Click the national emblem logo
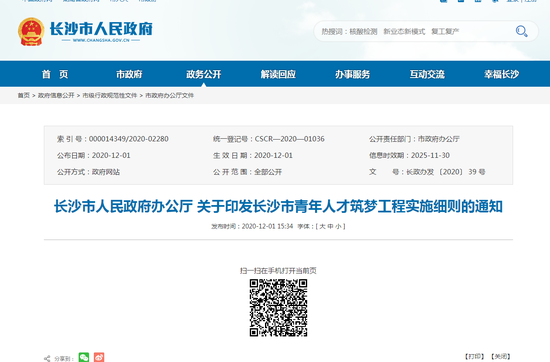 [31, 32]
